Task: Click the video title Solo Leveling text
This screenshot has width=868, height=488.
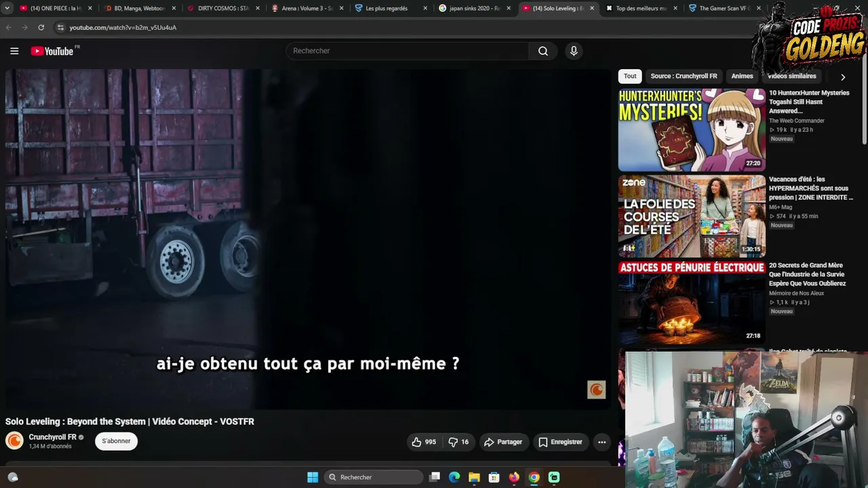Action: coord(130,422)
